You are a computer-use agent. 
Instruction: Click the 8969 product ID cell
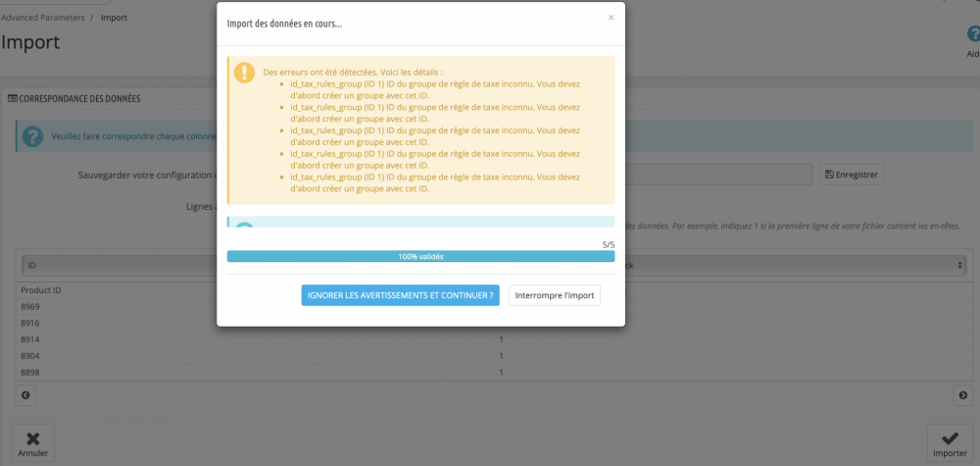pos(30,306)
